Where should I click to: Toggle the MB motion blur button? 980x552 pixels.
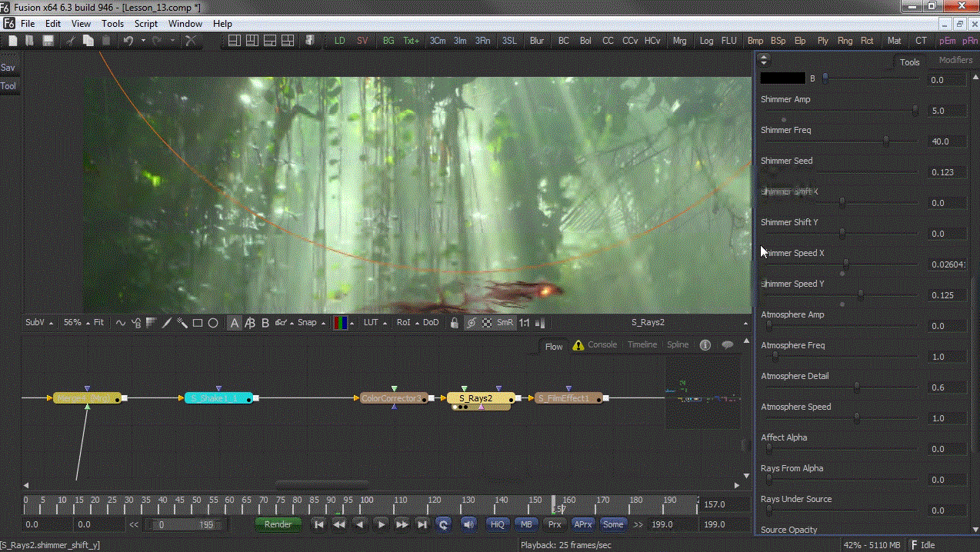(x=526, y=524)
